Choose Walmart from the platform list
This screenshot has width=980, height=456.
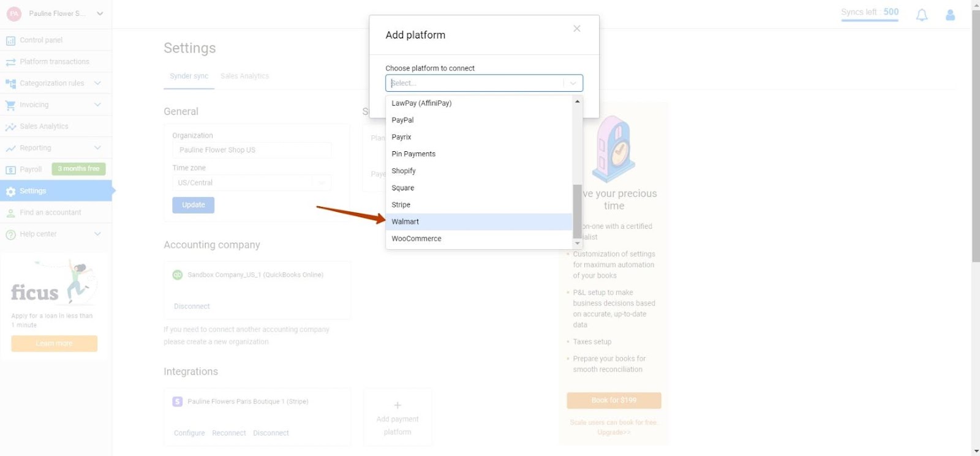[479, 222]
